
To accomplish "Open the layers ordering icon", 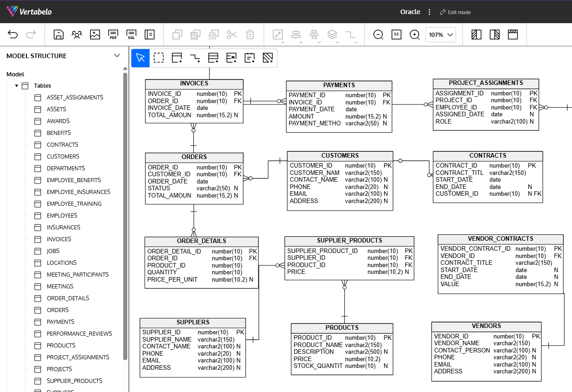I will [x=332, y=35].
